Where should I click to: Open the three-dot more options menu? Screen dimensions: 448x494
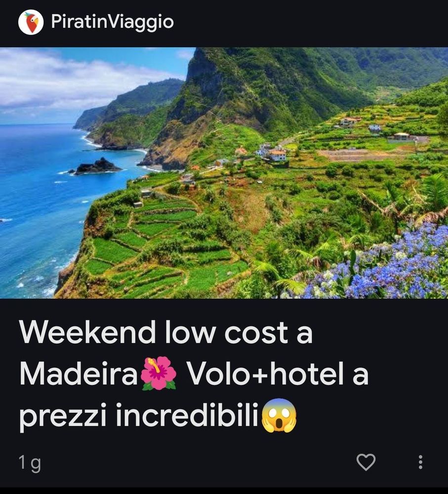(x=420, y=462)
